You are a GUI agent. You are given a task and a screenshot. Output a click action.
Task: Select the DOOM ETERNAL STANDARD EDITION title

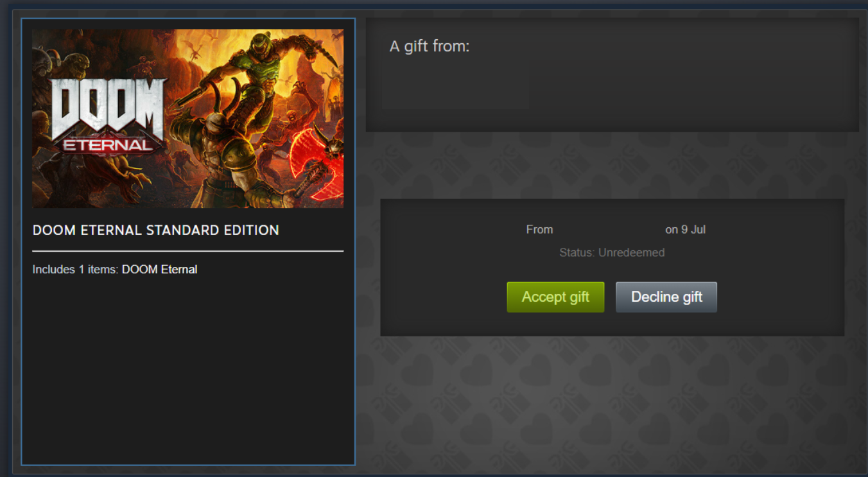coord(156,230)
